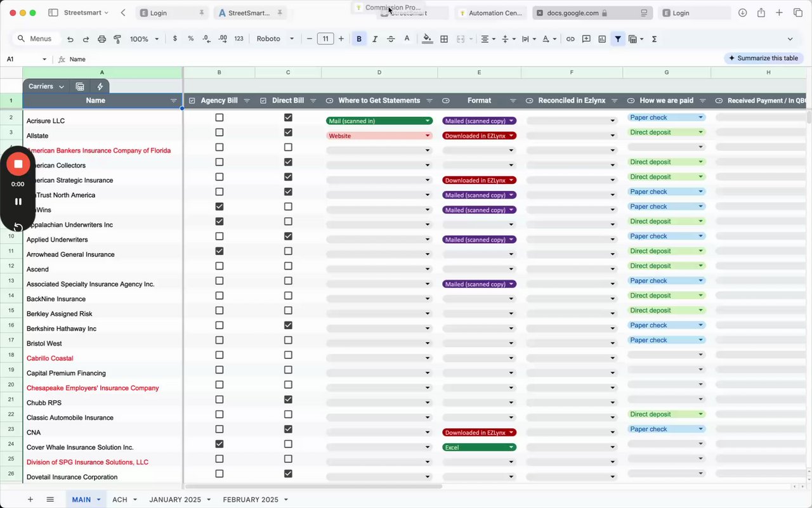
Task: Uncheck Direct Bill for Allstate
Action: (x=288, y=133)
